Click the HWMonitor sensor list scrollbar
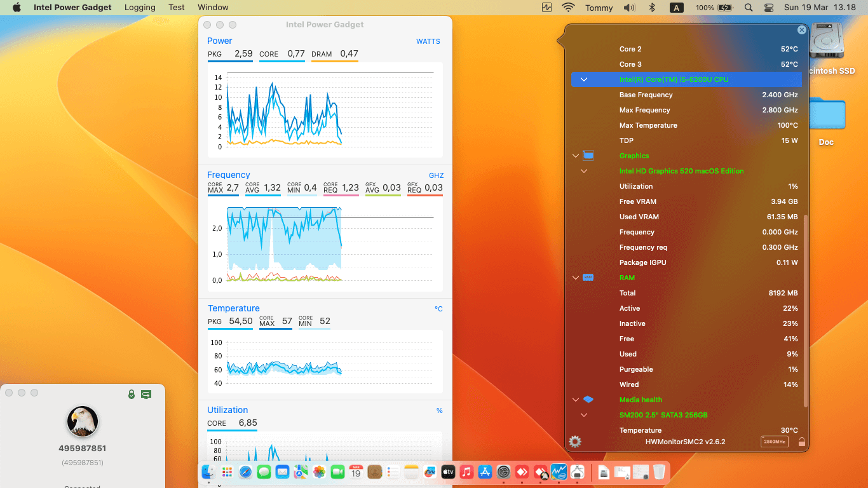The width and height of the screenshot is (868, 488). (x=805, y=310)
